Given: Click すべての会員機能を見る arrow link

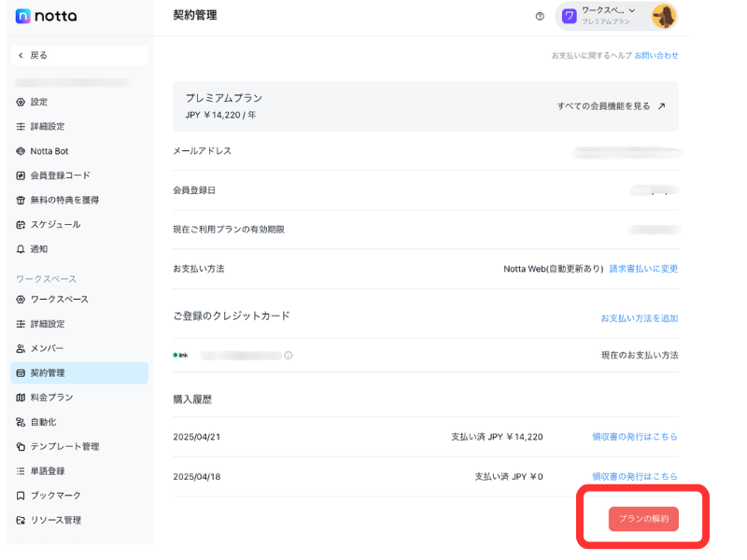Looking at the screenshot, I should (x=612, y=106).
